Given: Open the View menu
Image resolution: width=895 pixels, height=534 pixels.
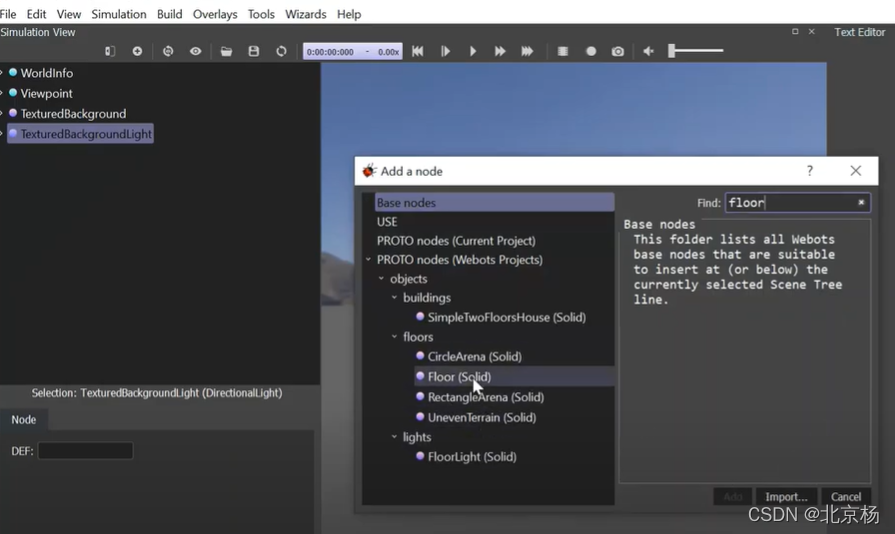Looking at the screenshot, I should coord(68,14).
